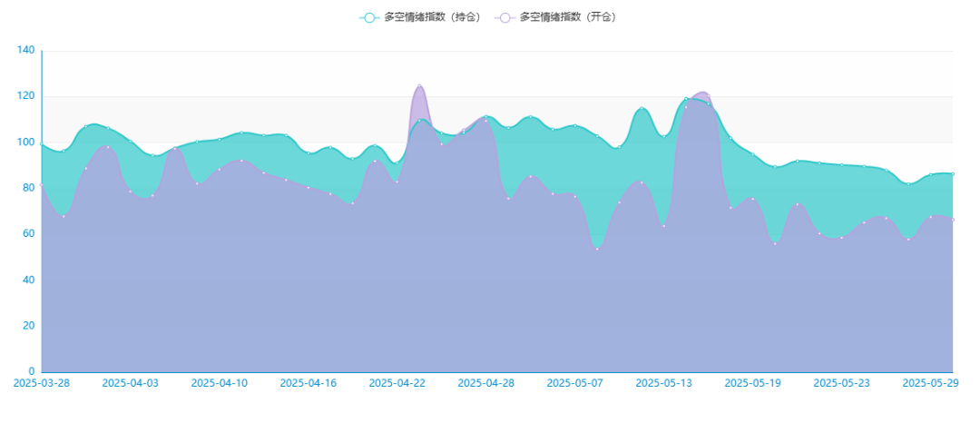Select the 2025-04-28 x-axis date label
The width and height of the screenshot is (980, 423).
(x=485, y=384)
